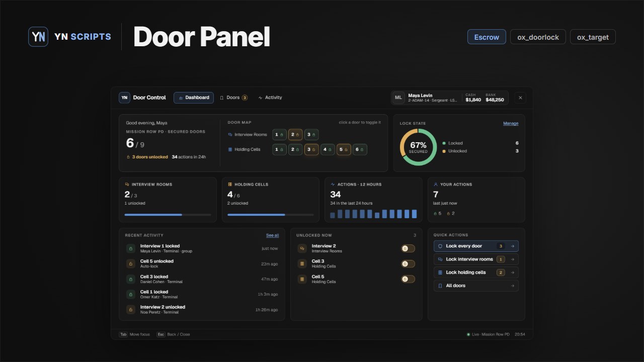The width and height of the screenshot is (644, 362).
Task: Click Lock every door quick action
Action: click(x=476, y=246)
